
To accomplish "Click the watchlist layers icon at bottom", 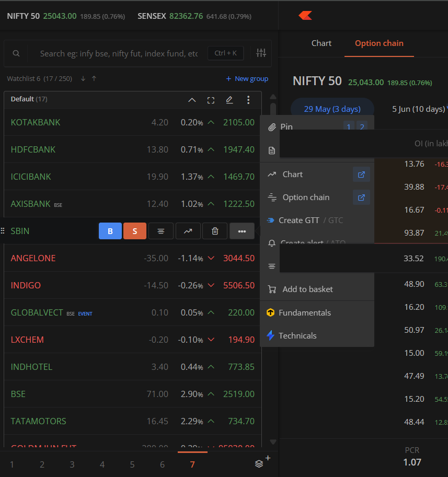I will point(260,463).
